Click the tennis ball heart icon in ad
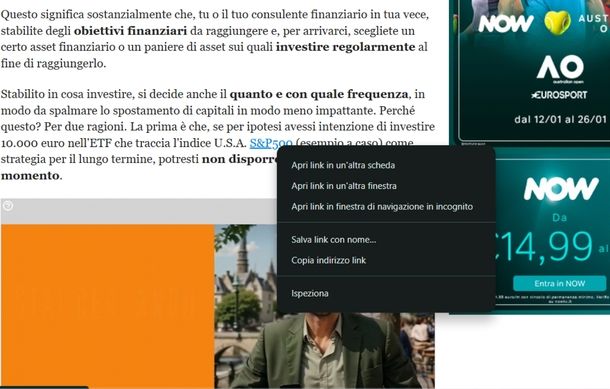This screenshot has height=389, width=610. (x=557, y=23)
